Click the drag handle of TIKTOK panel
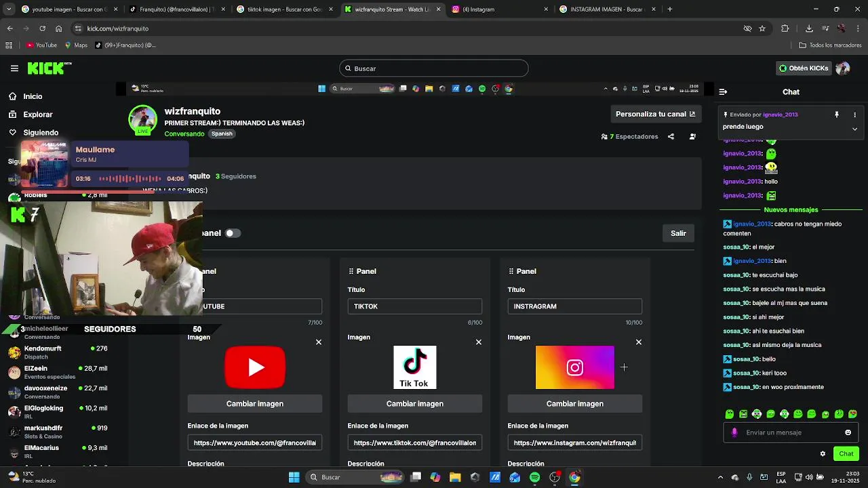 tap(351, 271)
